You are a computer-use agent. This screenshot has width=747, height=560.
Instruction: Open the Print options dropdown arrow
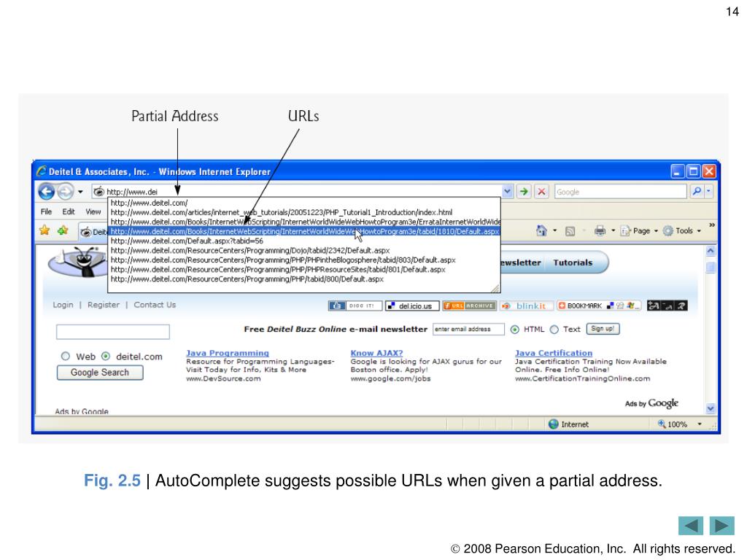tap(613, 231)
